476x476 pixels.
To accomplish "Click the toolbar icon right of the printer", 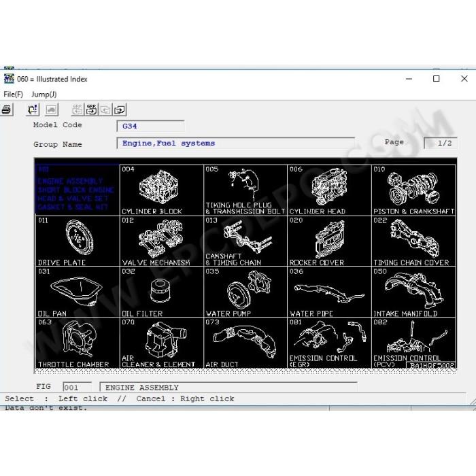I will 33,109.
